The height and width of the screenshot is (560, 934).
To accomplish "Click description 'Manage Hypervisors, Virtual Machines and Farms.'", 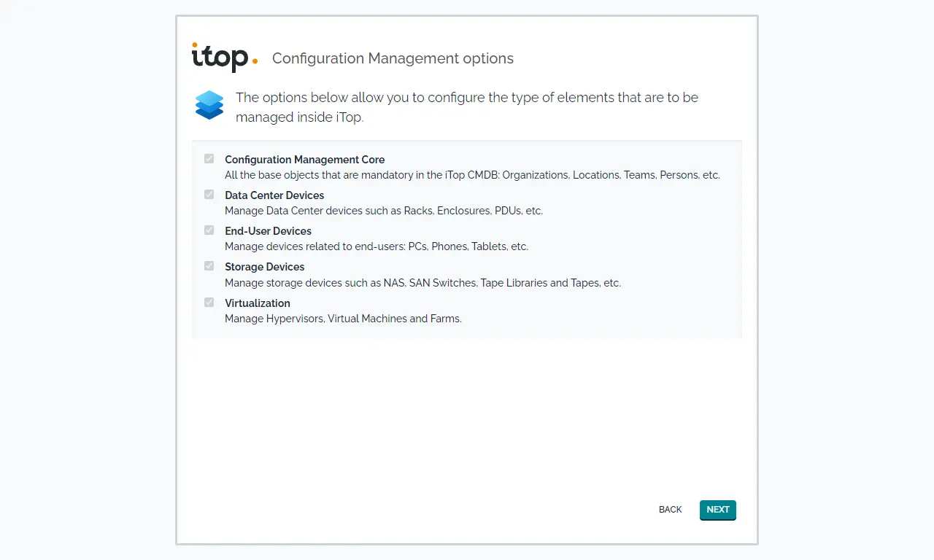I will point(343,319).
